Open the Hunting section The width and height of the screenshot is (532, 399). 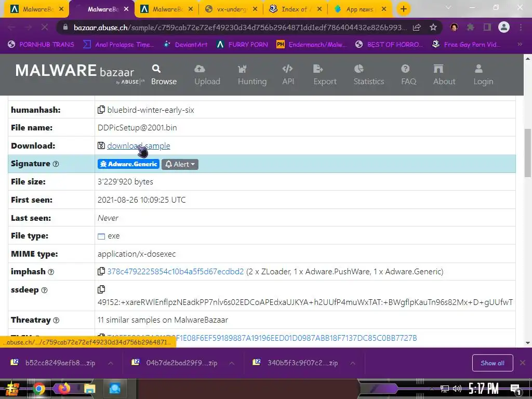tap(252, 75)
